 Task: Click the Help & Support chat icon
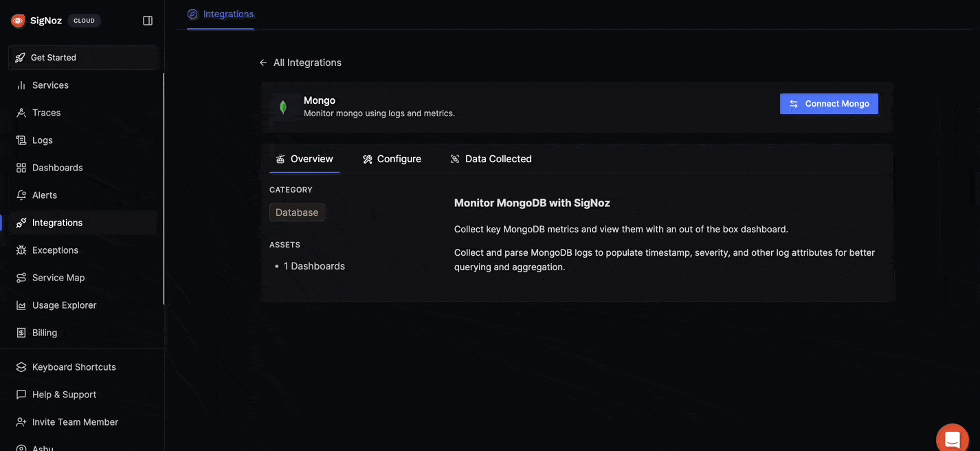pos(21,395)
